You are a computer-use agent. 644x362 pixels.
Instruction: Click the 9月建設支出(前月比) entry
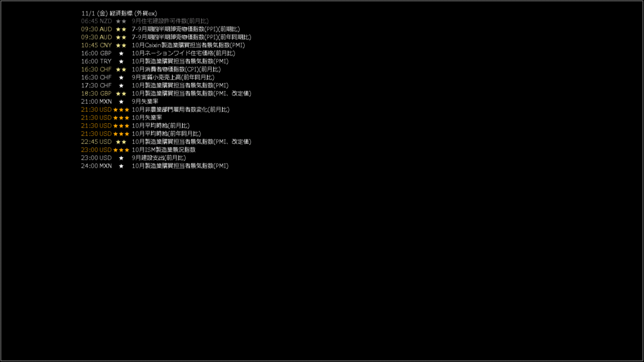pyautogui.click(x=158, y=158)
